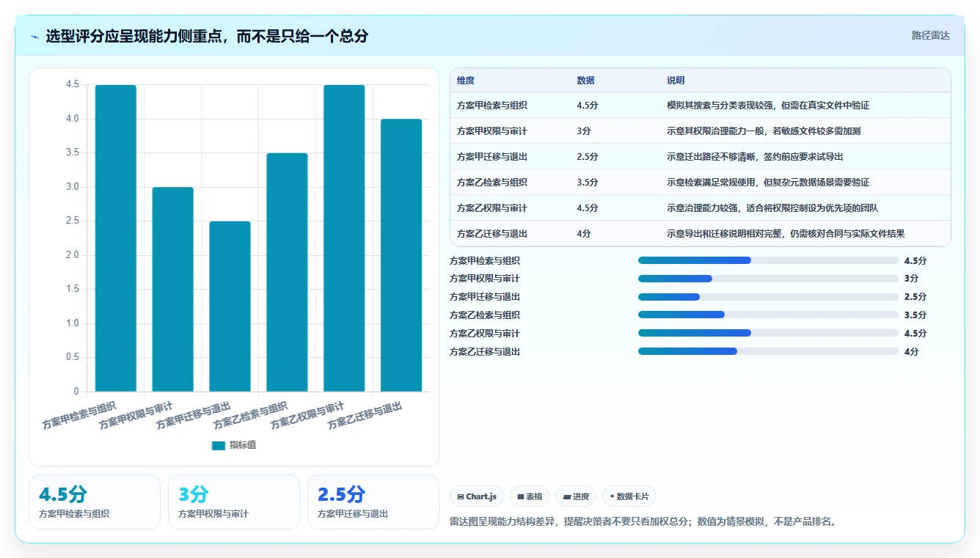
Task: Click the 方案甲检索与组织 progress bar
Action: point(768,260)
